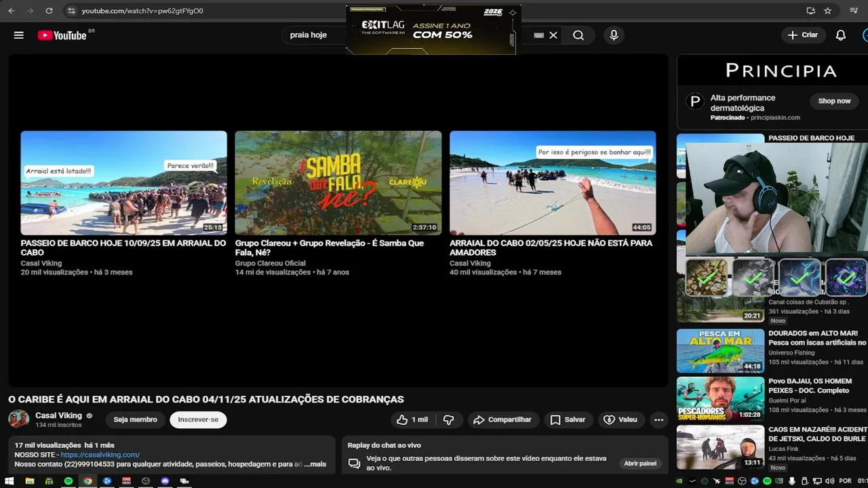Save the video with Salvar
Image resolution: width=868 pixels, height=488 pixels.
[568, 420]
